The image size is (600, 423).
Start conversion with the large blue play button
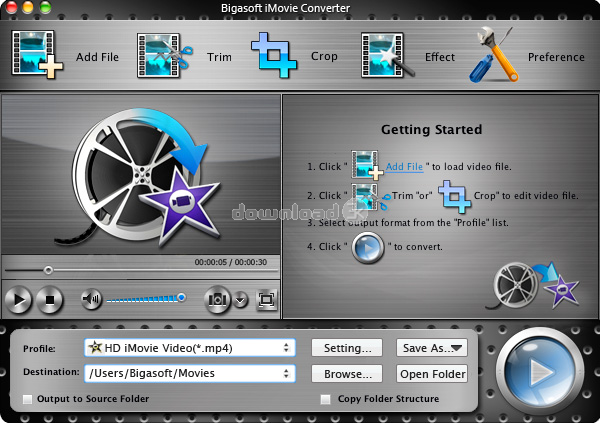[540, 371]
